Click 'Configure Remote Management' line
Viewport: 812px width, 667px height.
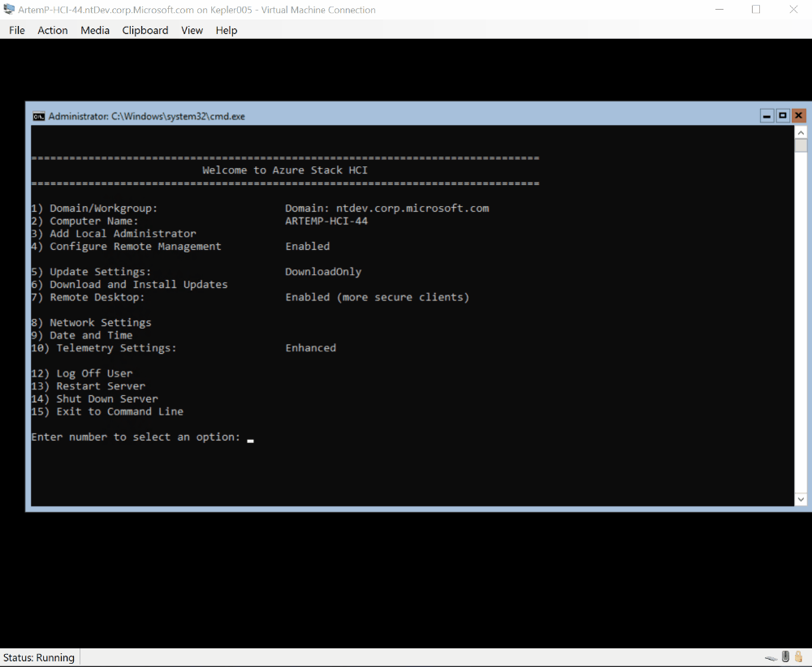[126, 247]
